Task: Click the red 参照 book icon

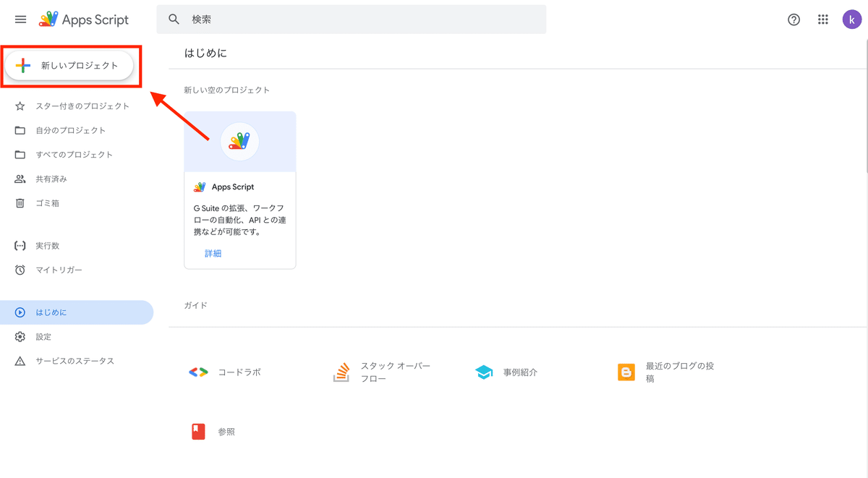Action: pos(198,432)
